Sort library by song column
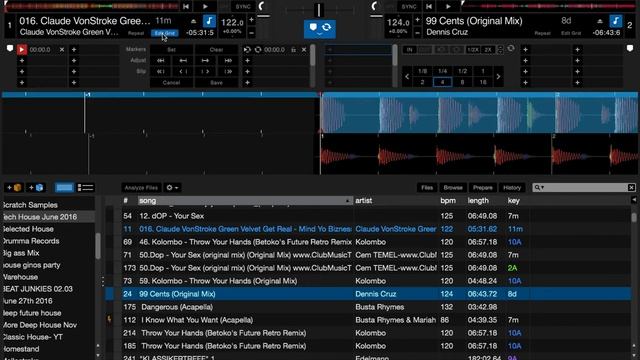 point(245,201)
